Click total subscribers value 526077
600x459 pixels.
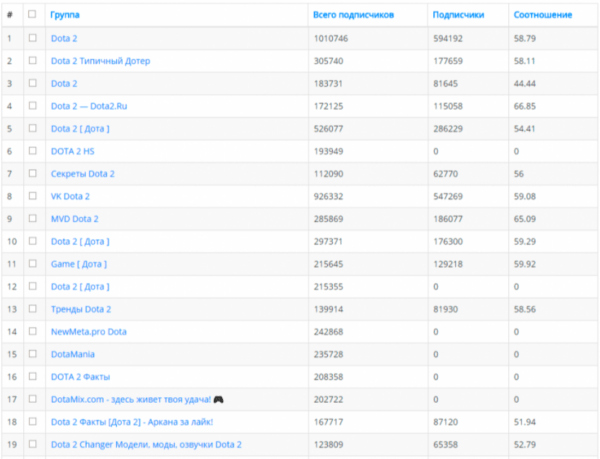[328, 129]
